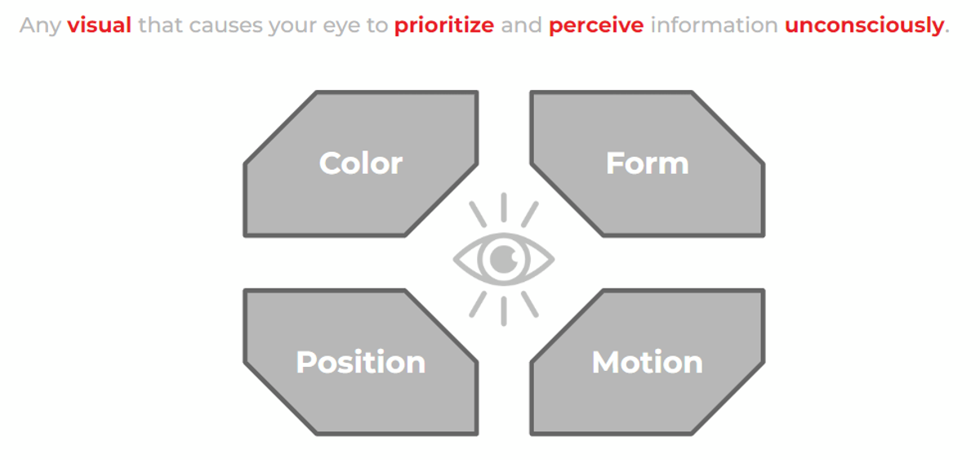Click the red word "prioritize"
The width and height of the screenshot is (980, 460).
click(444, 25)
